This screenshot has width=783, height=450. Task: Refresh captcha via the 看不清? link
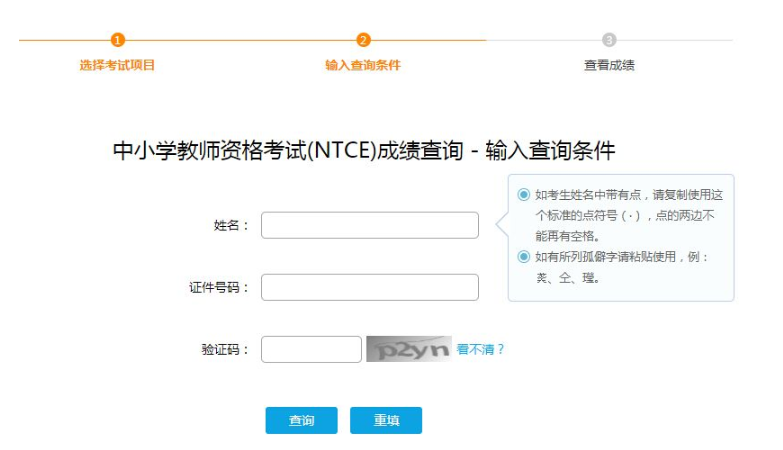tap(480, 349)
